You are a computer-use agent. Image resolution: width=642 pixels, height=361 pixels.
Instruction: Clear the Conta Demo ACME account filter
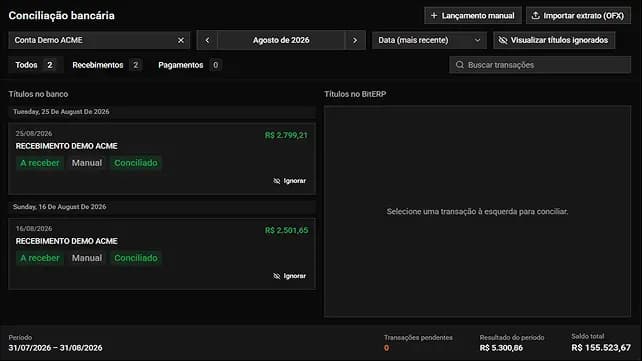181,40
